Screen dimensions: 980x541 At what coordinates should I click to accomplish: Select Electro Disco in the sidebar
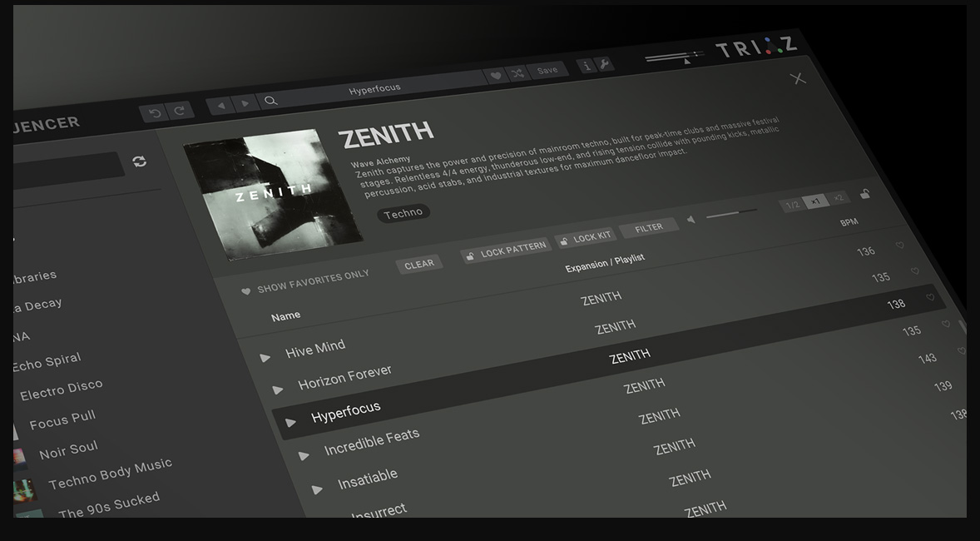[62, 390]
